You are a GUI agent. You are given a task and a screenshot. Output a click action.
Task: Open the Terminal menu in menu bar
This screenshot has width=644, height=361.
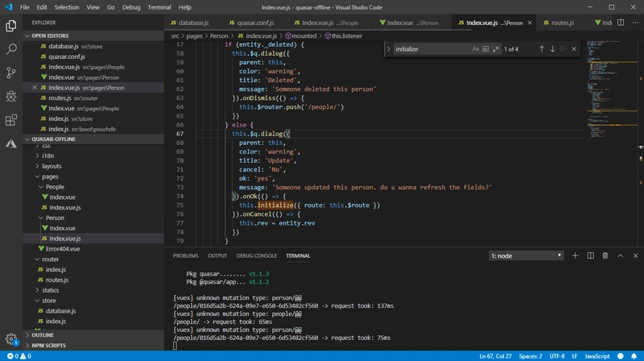tap(158, 6)
